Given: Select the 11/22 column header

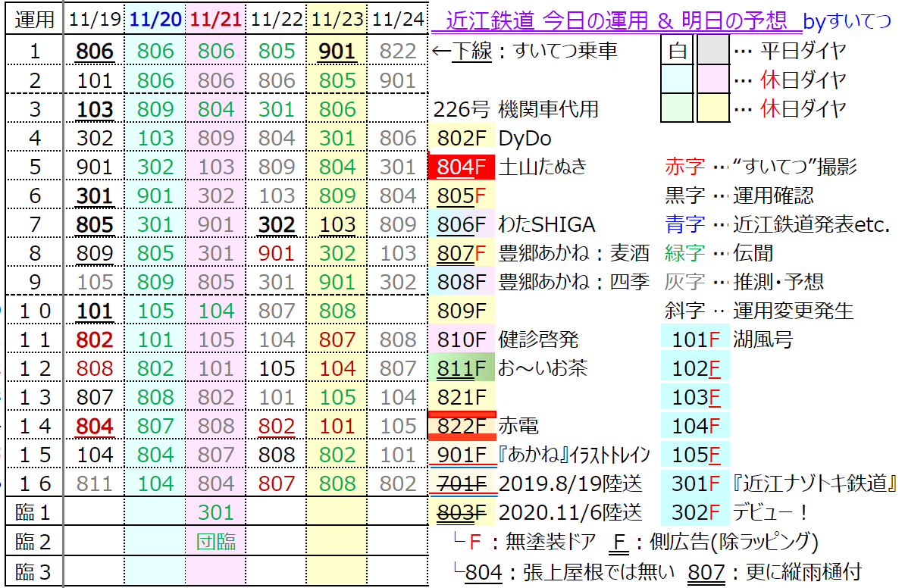Looking at the screenshot, I should coord(277,20).
